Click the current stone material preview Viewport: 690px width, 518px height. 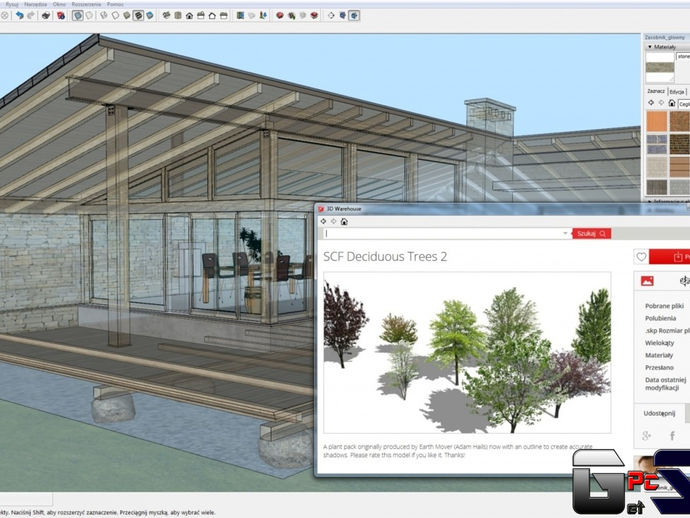(x=660, y=67)
